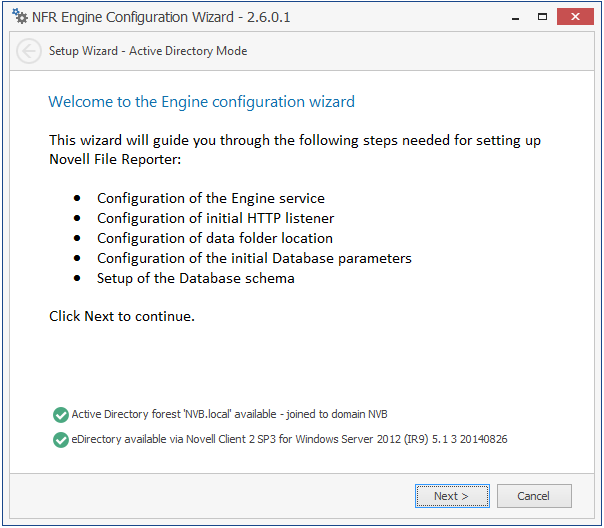Select the 'Configuration of the Engine service' bullet

[x=210, y=198]
